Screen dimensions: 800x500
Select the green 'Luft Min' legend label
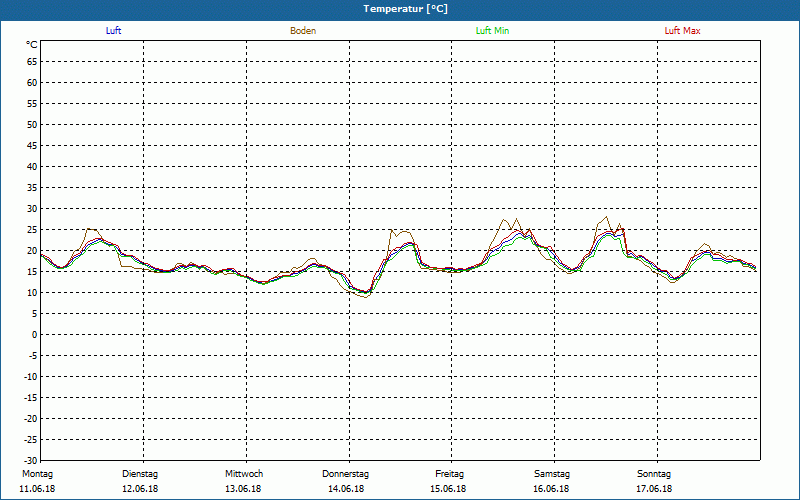(492, 31)
